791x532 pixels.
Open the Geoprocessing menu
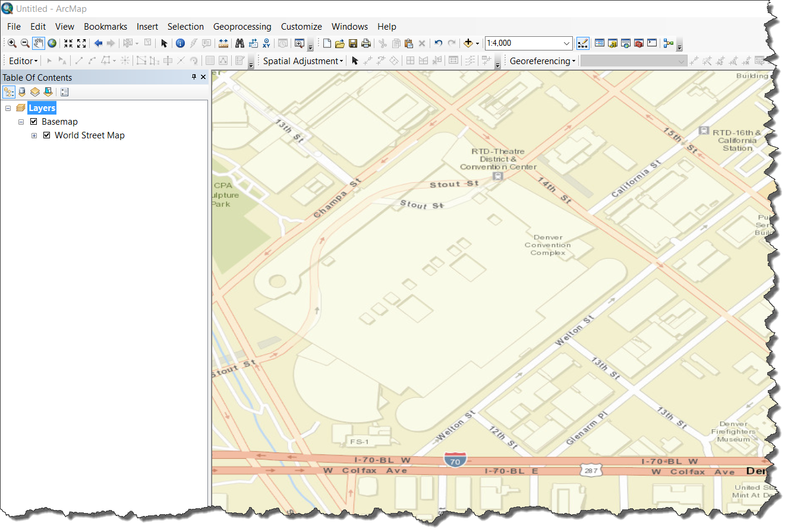242,27
